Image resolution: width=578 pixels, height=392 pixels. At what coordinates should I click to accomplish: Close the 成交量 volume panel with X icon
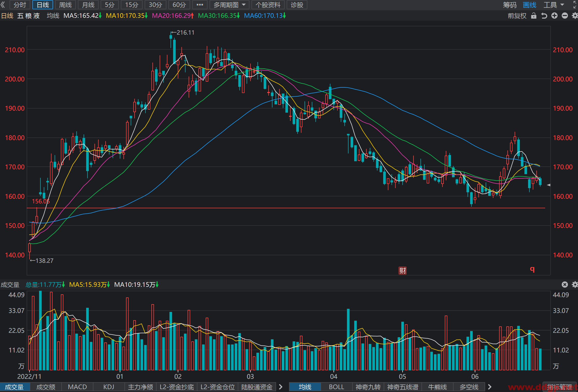click(x=565, y=285)
